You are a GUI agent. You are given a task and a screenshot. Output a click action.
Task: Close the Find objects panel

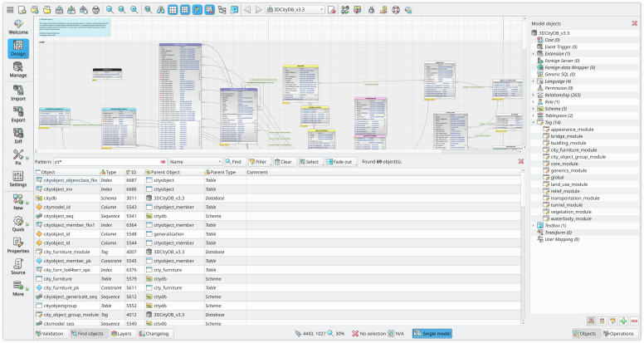(521, 162)
